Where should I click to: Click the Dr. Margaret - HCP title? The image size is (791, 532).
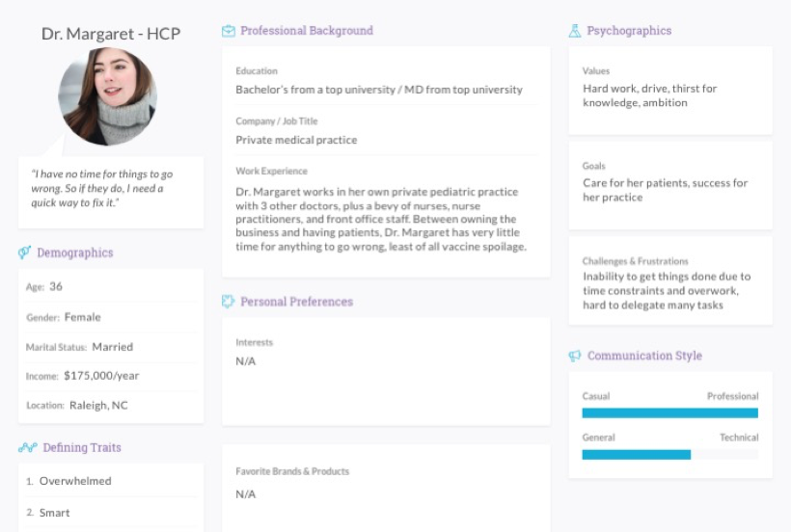click(111, 34)
